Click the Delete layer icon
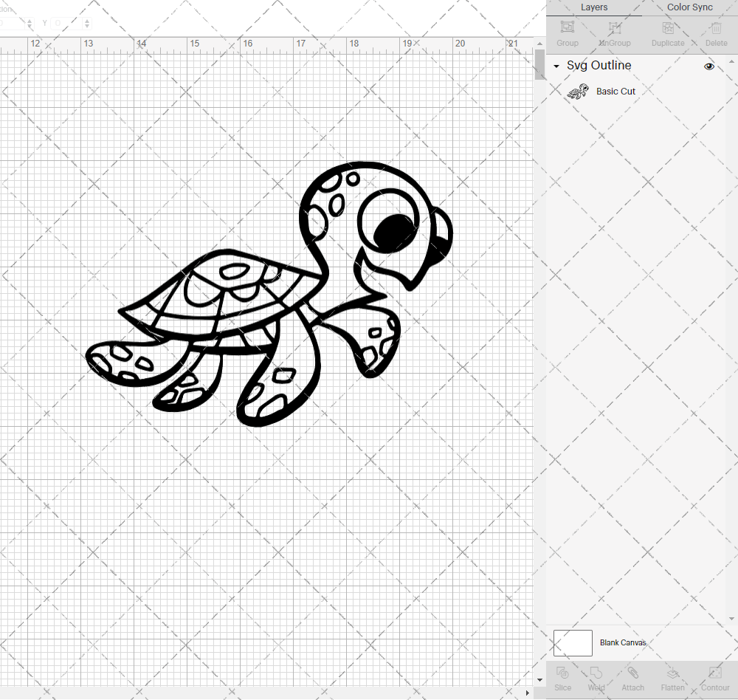This screenshot has width=738, height=700. [716, 27]
